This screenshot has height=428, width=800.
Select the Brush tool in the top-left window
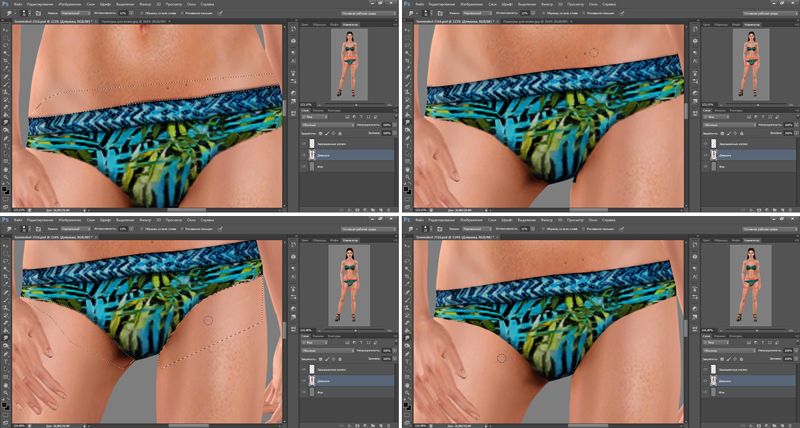(x=6, y=84)
